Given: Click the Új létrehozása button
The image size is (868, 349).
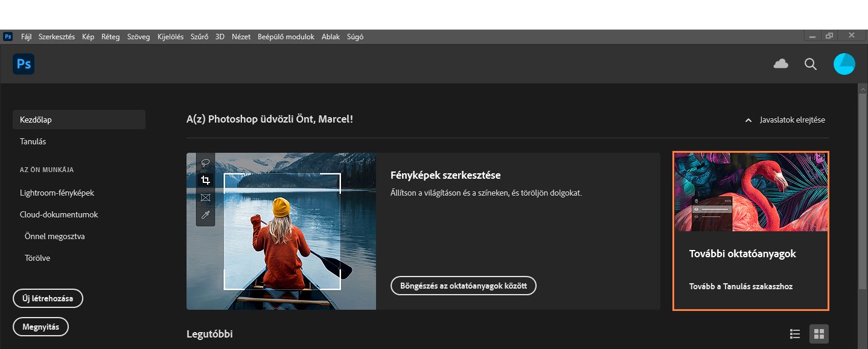Looking at the screenshot, I should tap(48, 298).
